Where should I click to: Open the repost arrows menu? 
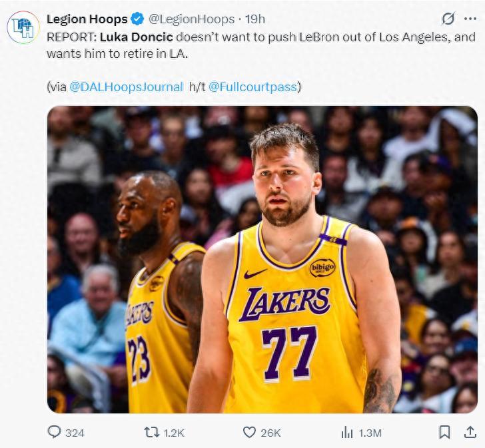[x=152, y=432]
